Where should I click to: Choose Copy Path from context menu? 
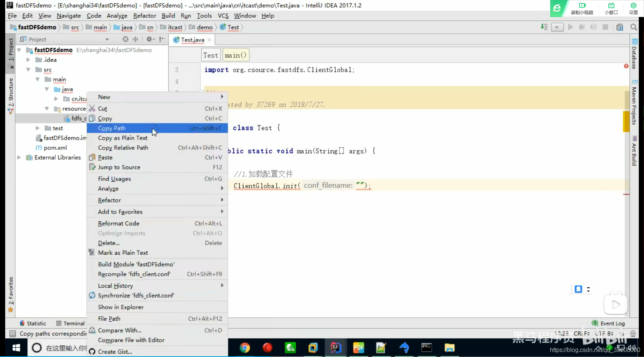(157, 128)
